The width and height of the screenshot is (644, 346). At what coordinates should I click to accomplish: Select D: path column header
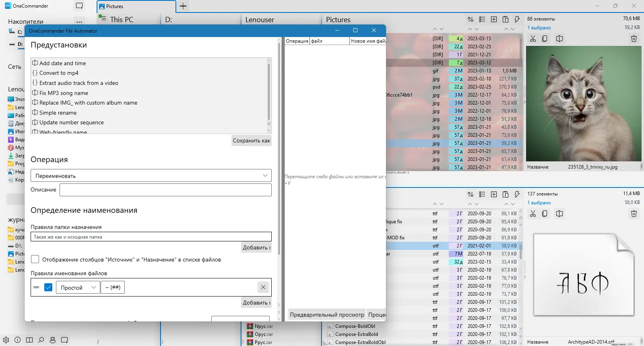click(x=169, y=19)
